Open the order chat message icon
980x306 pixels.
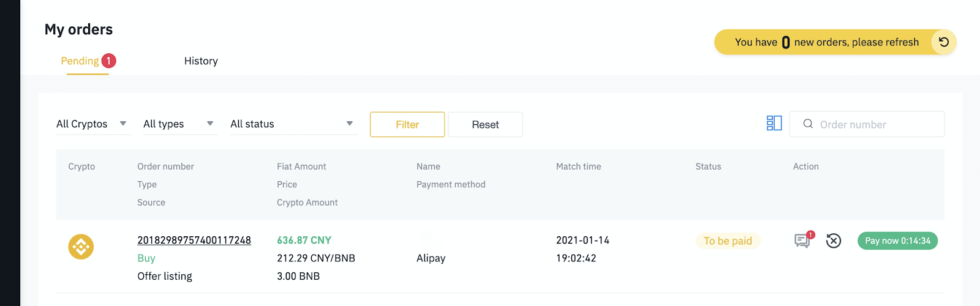pyautogui.click(x=802, y=241)
